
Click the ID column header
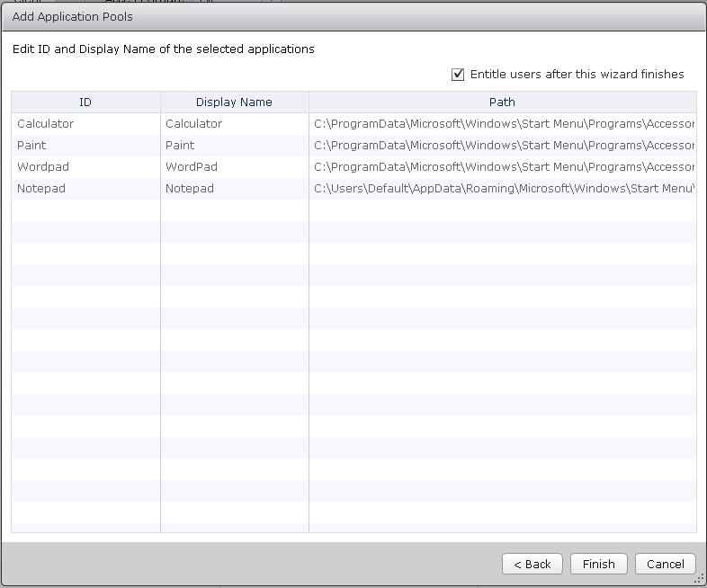(85, 102)
